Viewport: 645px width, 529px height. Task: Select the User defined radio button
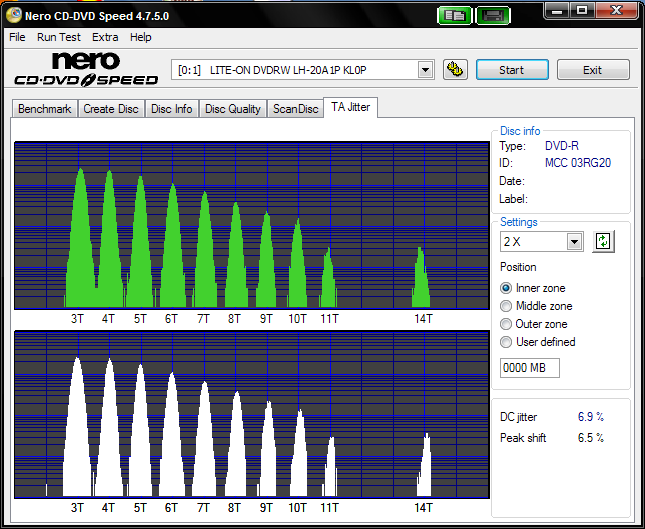506,342
